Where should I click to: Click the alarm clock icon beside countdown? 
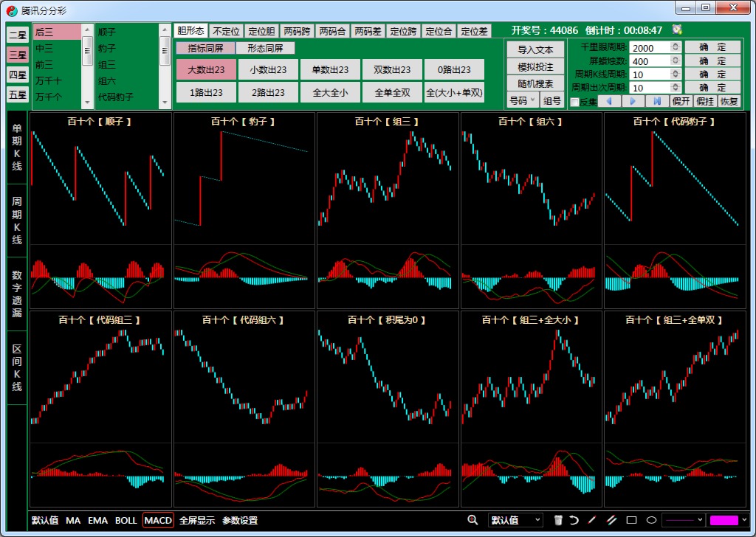click(677, 30)
